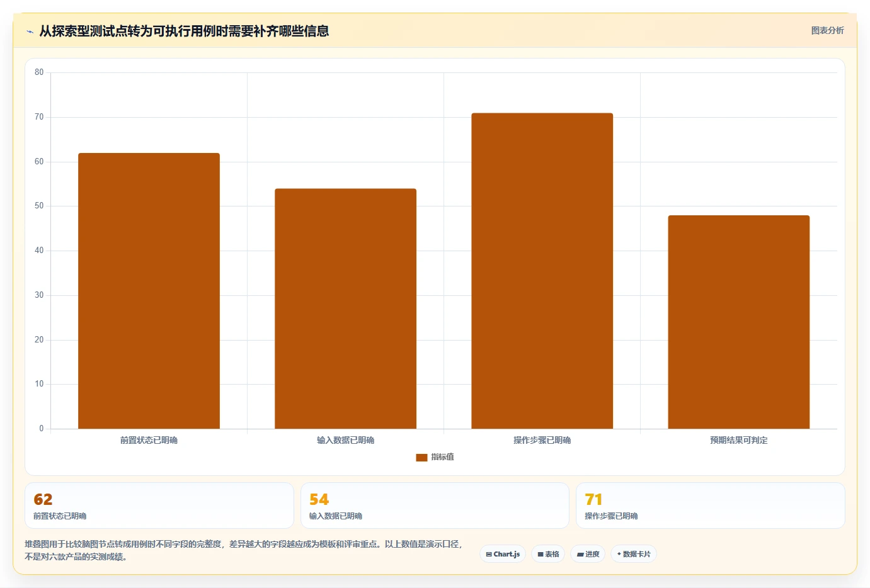Click the 数据卡片 tag chip

[x=634, y=554]
